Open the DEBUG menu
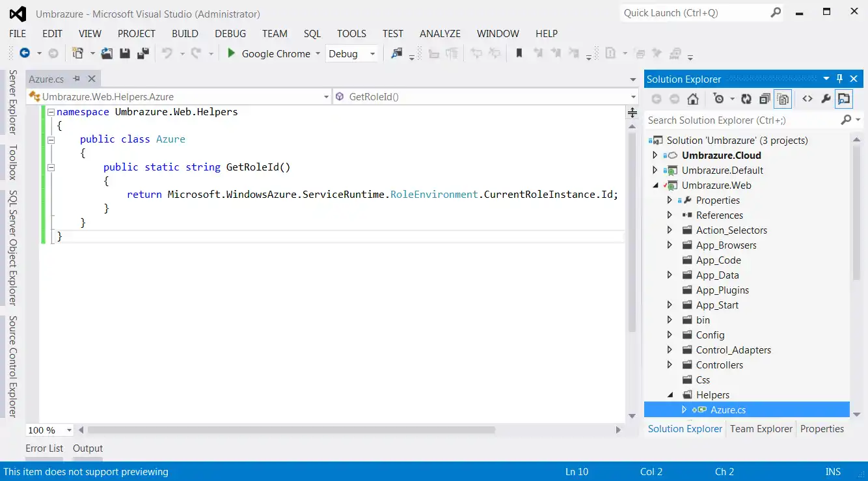Viewport: 868px width, 481px height. [230, 34]
